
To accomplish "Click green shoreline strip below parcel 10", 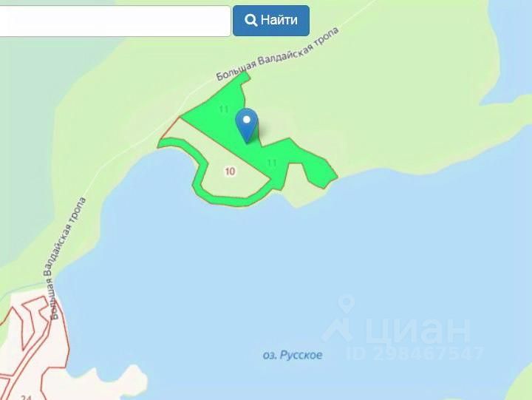I will [x=231, y=200].
